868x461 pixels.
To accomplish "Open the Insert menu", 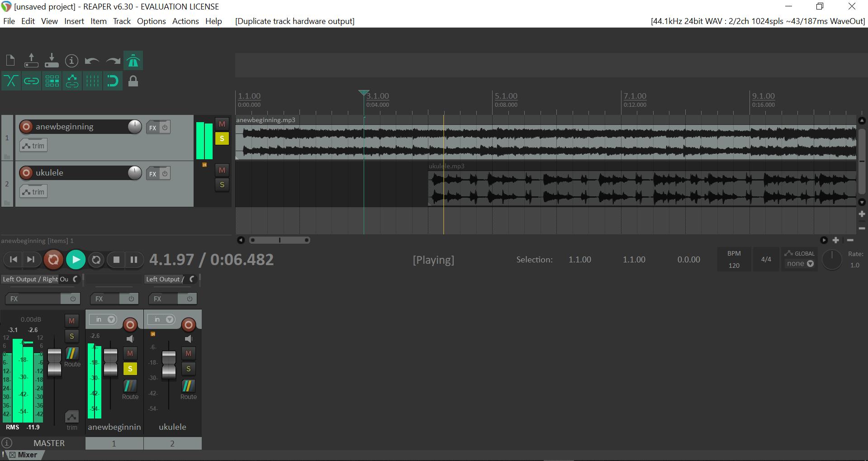I will point(74,21).
